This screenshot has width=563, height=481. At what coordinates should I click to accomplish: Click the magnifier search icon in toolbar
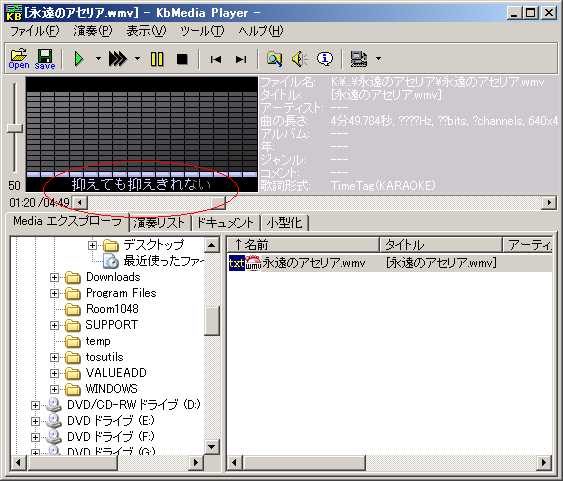[274, 59]
